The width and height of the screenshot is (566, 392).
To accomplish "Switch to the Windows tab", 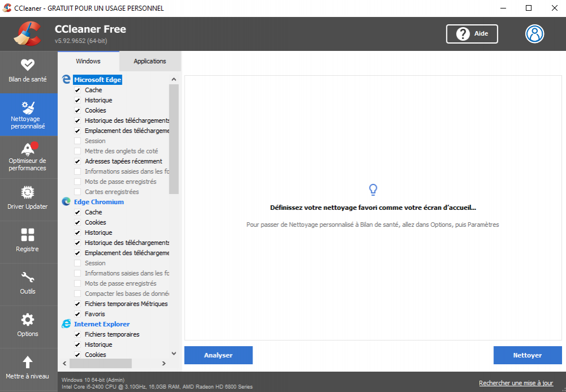I will tap(88, 61).
